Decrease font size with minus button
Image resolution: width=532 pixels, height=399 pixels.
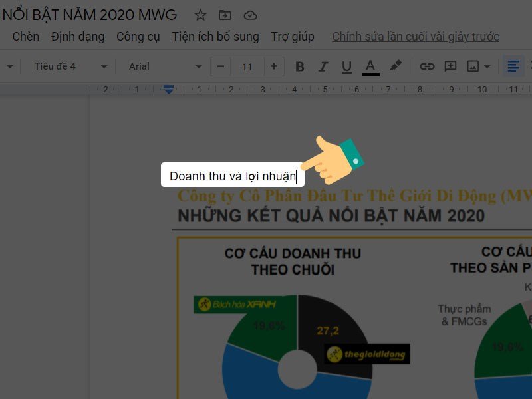click(221, 66)
